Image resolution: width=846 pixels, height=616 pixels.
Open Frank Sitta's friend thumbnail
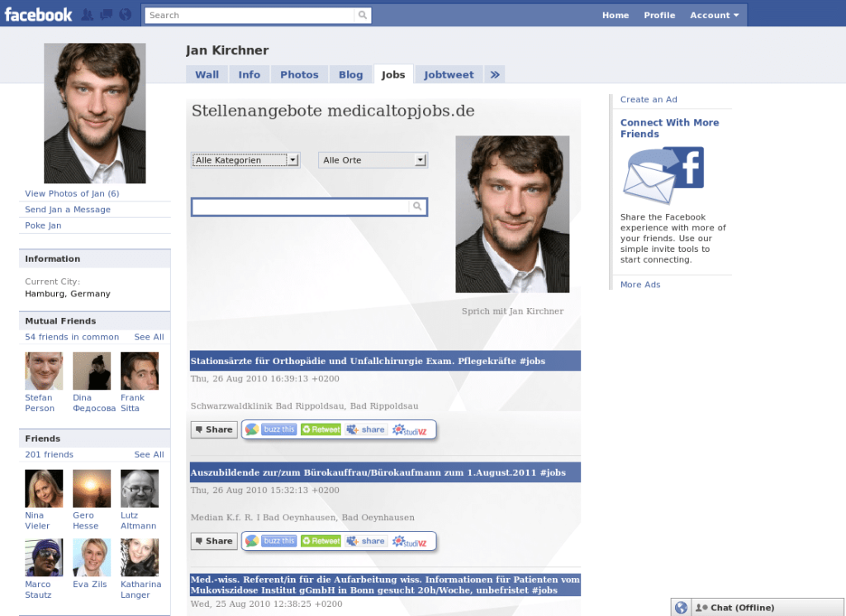140,371
